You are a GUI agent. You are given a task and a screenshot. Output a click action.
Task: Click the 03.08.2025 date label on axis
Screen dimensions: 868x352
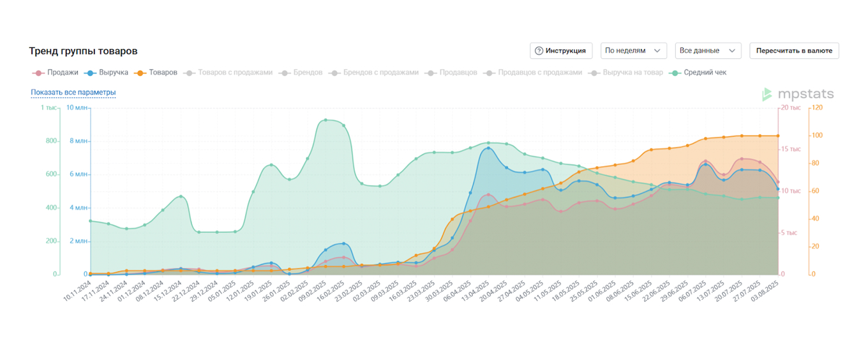(766, 291)
